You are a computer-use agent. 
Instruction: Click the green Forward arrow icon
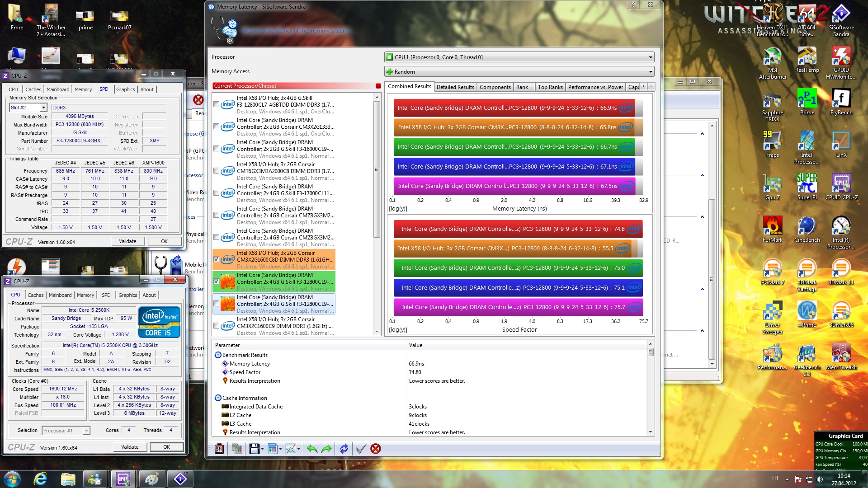coord(326,449)
